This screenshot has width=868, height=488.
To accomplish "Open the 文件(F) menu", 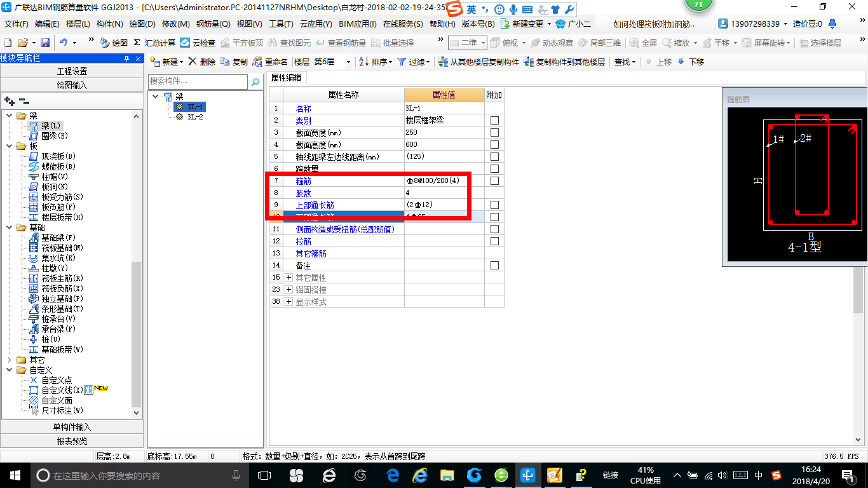I will [x=17, y=24].
